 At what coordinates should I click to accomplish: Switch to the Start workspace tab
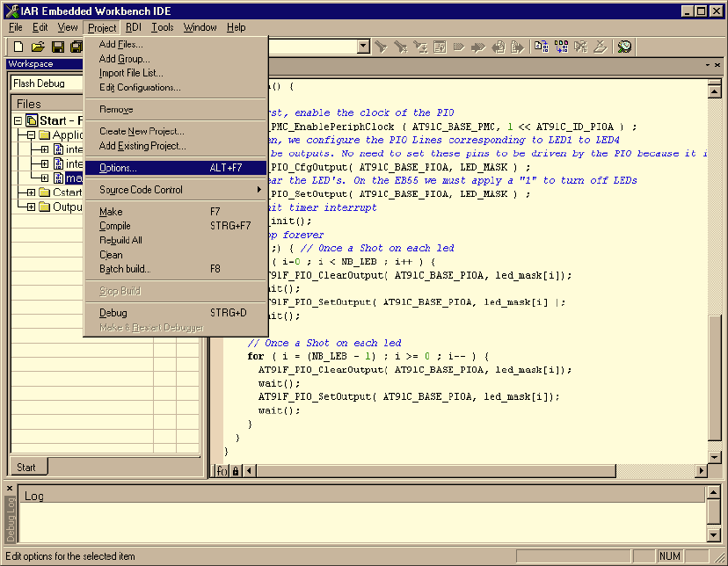[27, 468]
